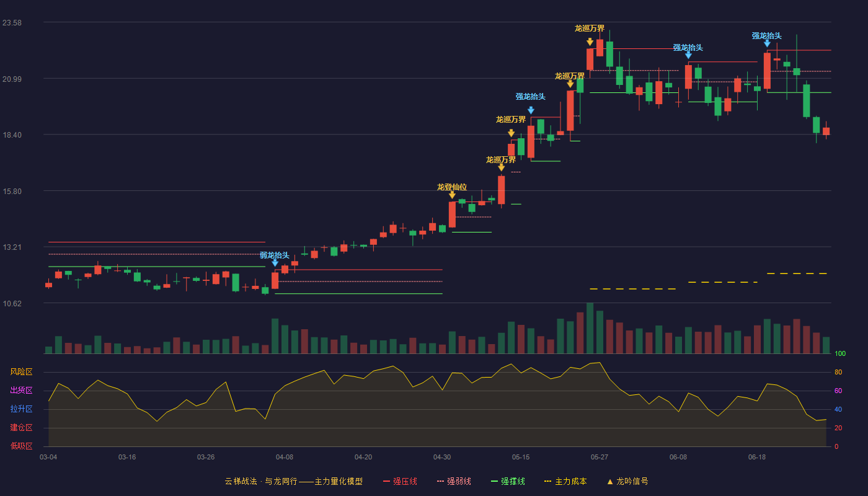Click the 04-08 date axis label
This screenshot has height=496, width=868.
point(285,457)
